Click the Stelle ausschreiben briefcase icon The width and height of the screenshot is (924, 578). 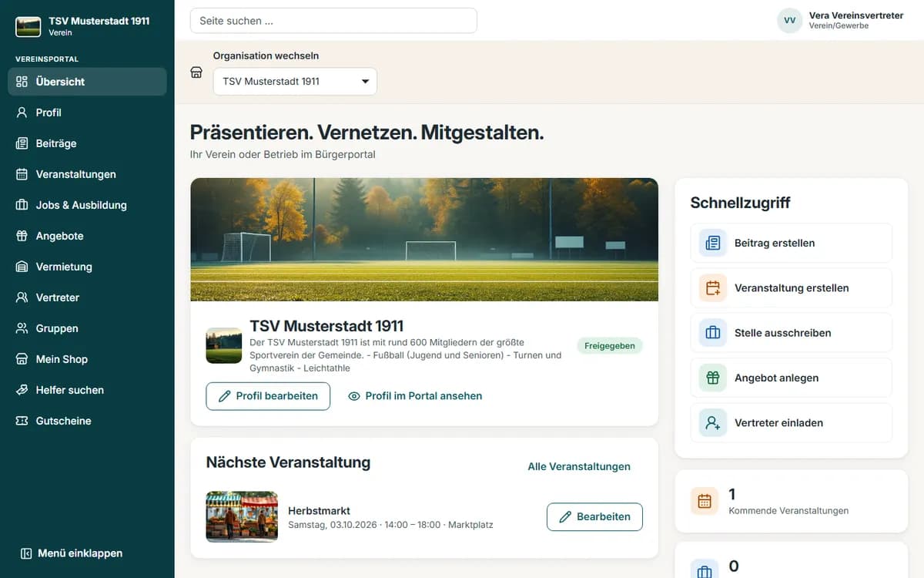[713, 333]
